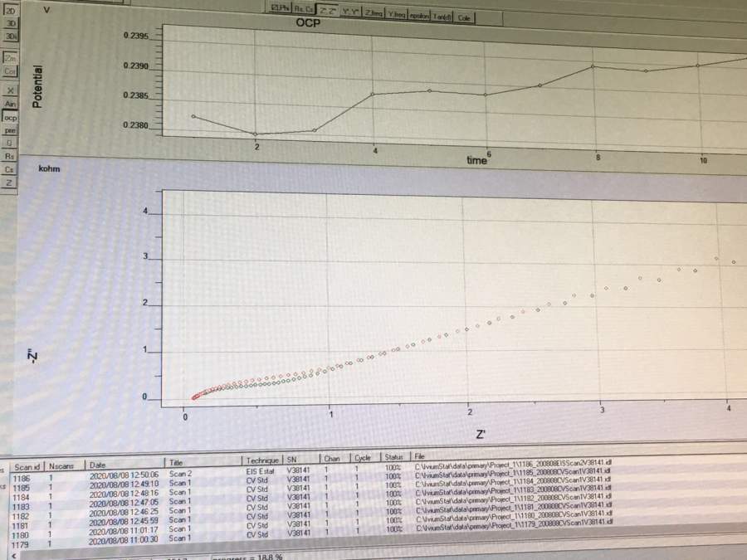Select the 2D plot view button
Image resolution: width=747 pixels, height=560 pixels.
(x=11, y=11)
